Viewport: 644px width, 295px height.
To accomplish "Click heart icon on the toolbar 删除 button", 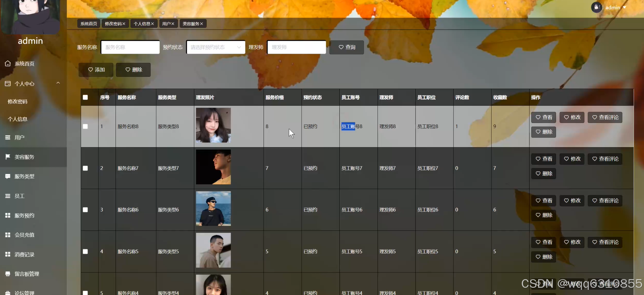I will point(128,69).
